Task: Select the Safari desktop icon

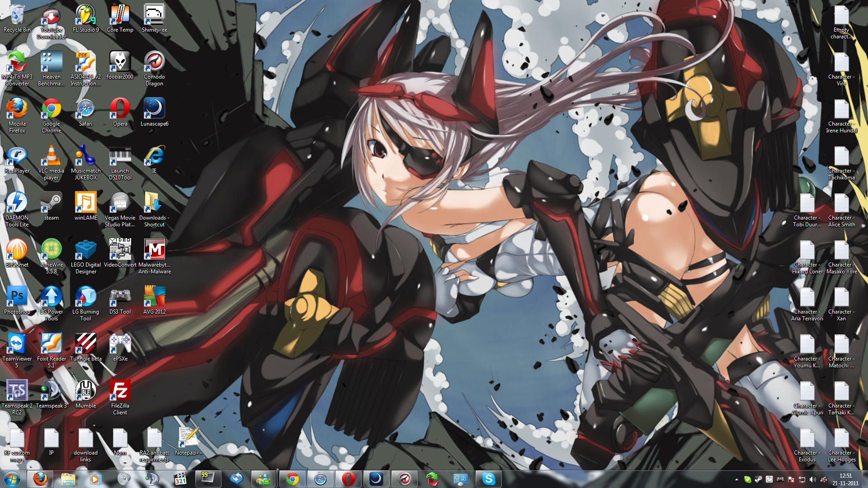Action: [x=86, y=113]
